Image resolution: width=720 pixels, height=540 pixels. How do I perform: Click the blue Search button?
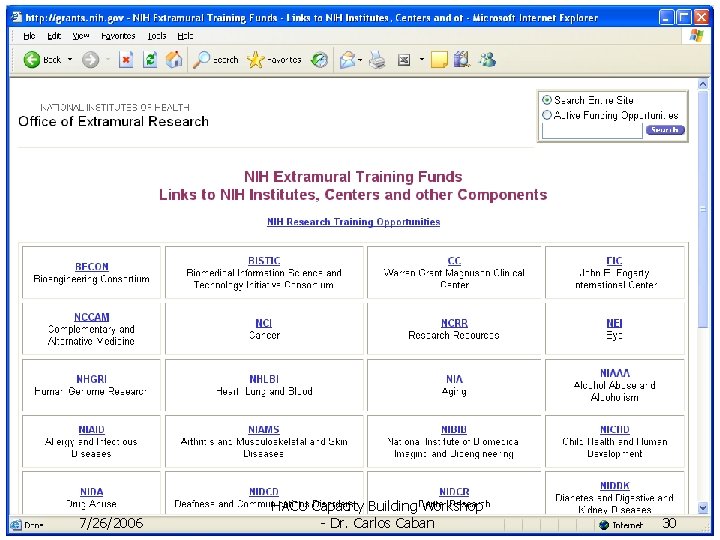click(x=665, y=130)
